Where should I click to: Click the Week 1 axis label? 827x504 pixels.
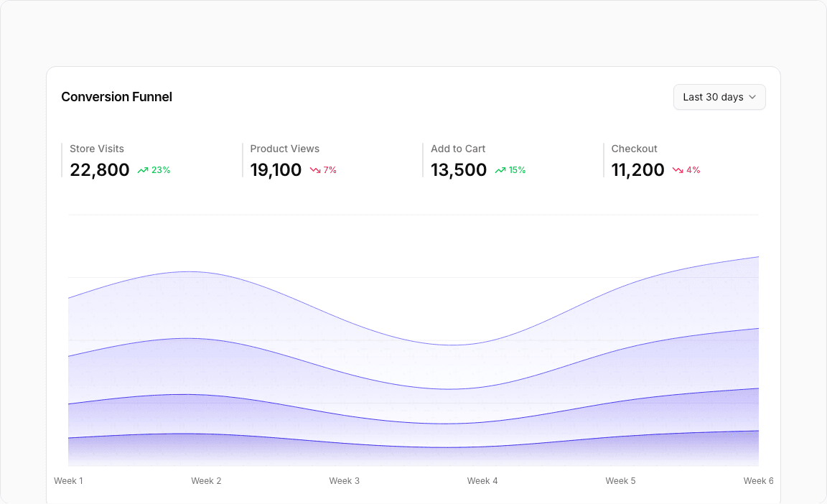(69, 481)
